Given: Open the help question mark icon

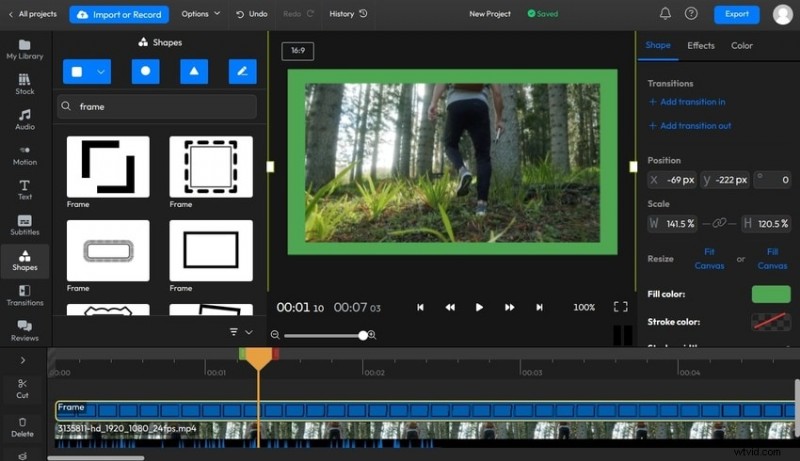Looking at the screenshot, I should coord(691,14).
